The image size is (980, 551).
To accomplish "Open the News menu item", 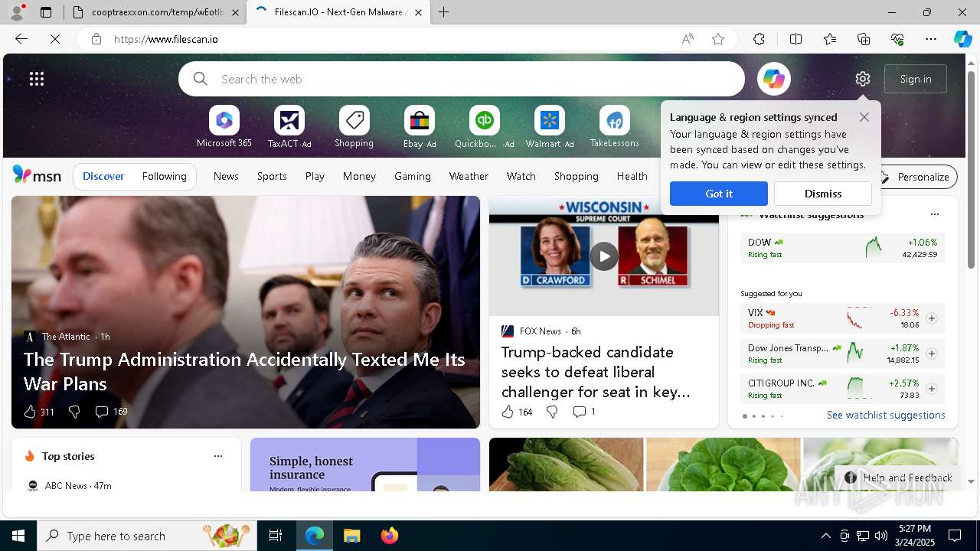I will 226,176.
